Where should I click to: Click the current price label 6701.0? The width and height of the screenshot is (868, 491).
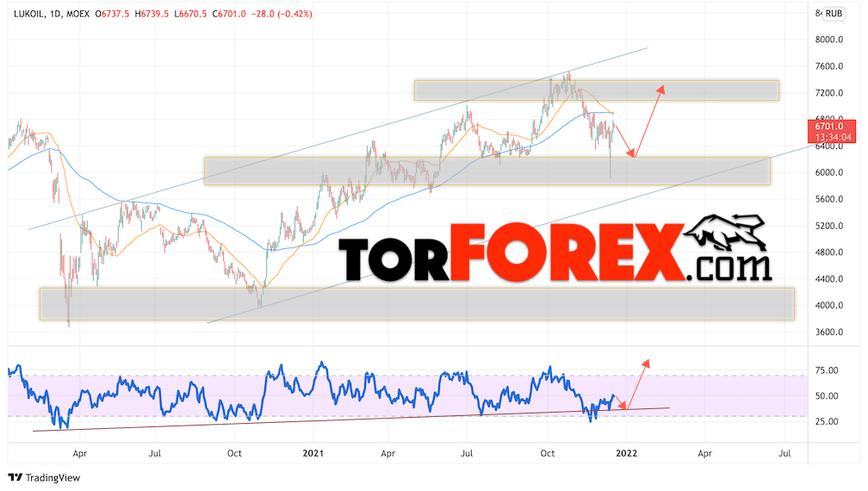[x=828, y=127]
